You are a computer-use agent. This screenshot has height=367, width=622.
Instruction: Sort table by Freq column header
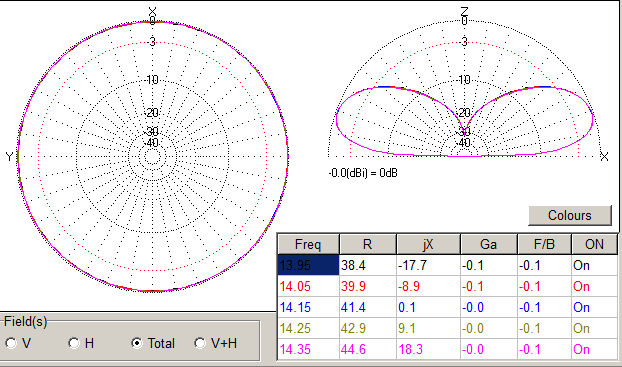[308, 244]
